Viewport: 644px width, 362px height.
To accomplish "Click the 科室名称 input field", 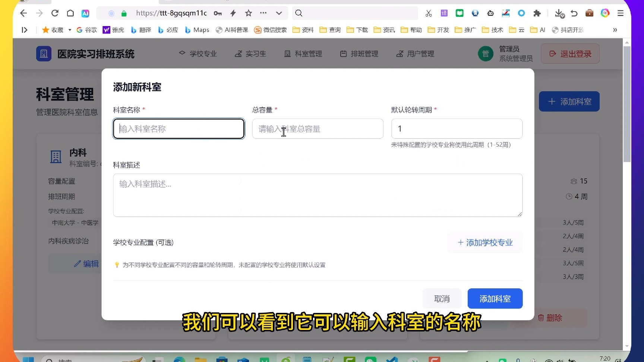I will 179,128.
